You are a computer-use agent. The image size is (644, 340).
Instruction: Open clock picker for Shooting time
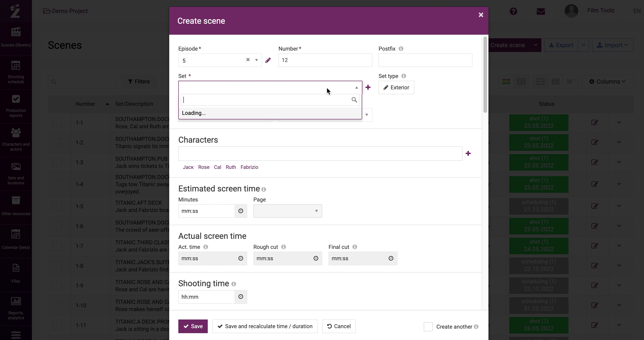241,296
